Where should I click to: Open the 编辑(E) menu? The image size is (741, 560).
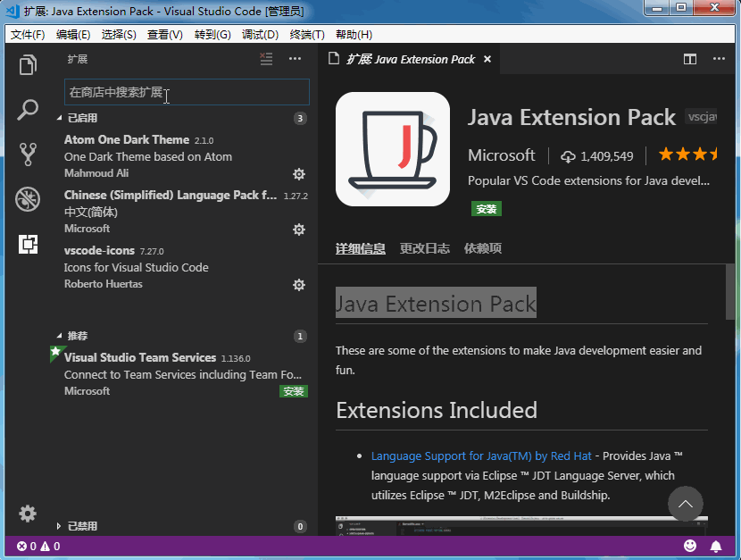pyautogui.click(x=73, y=35)
